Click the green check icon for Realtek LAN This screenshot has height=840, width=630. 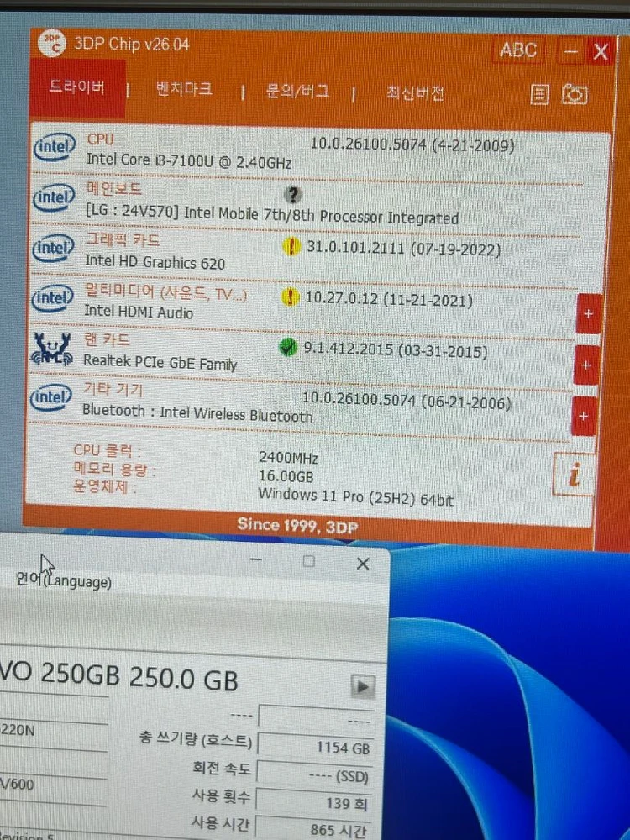coord(288,348)
